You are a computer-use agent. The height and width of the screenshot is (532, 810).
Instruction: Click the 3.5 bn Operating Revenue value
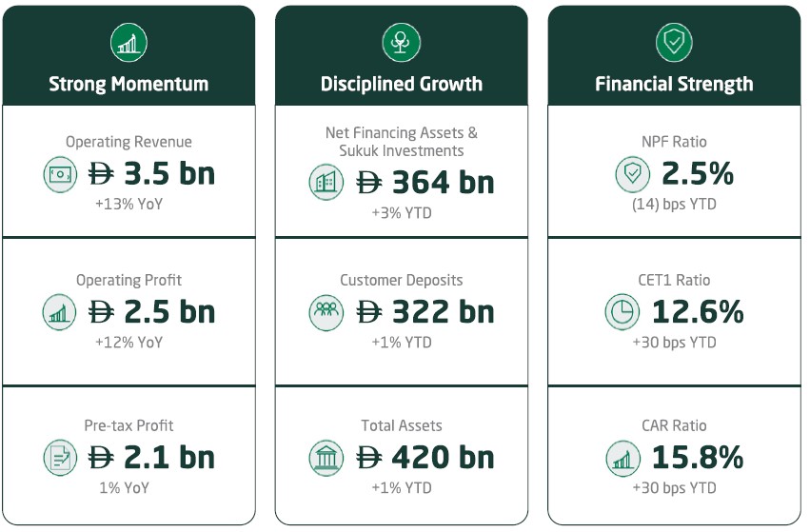(x=151, y=174)
